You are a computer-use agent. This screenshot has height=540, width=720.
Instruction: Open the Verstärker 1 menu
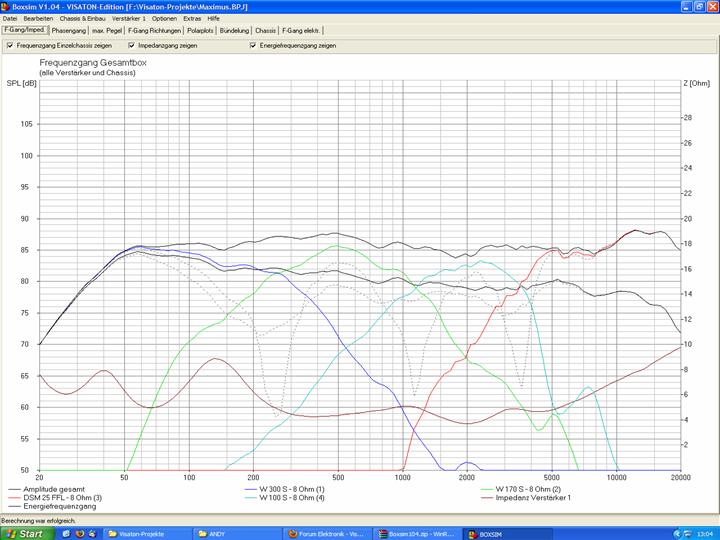129,19
